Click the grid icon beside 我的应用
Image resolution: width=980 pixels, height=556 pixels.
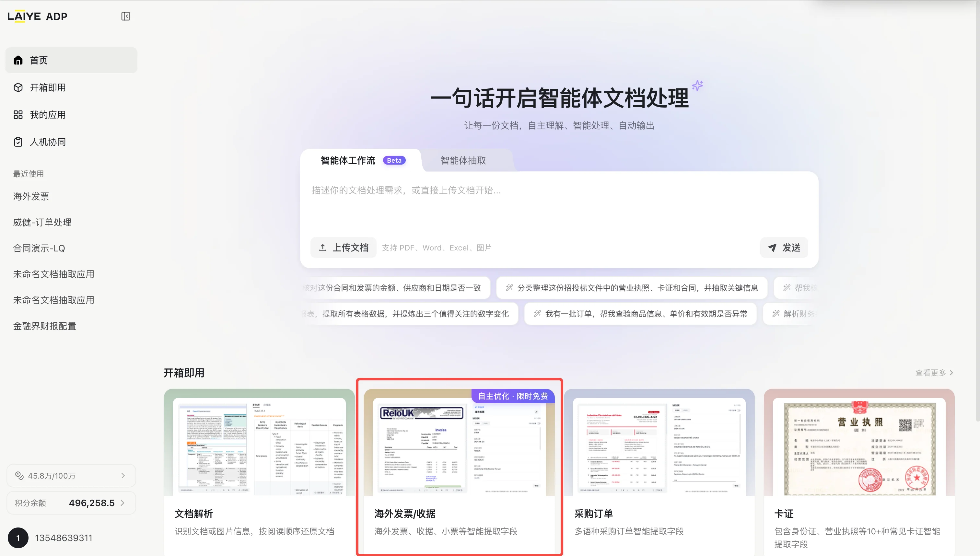(x=18, y=115)
